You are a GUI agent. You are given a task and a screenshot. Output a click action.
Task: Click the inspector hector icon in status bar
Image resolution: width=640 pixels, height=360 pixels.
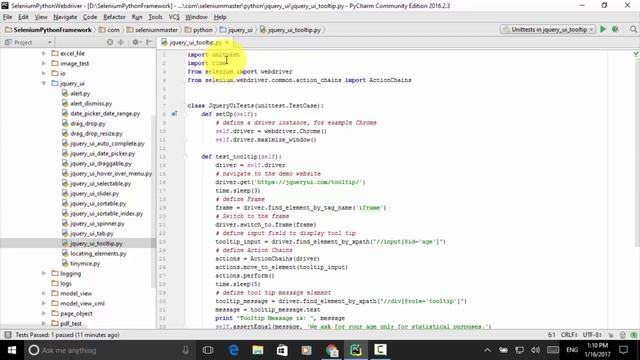(x=622, y=335)
